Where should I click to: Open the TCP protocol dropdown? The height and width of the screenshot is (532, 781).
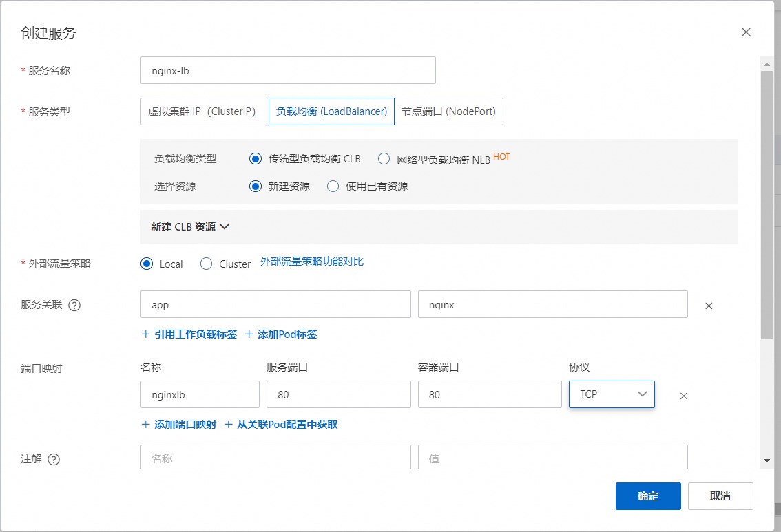pyautogui.click(x=612, y=394)
